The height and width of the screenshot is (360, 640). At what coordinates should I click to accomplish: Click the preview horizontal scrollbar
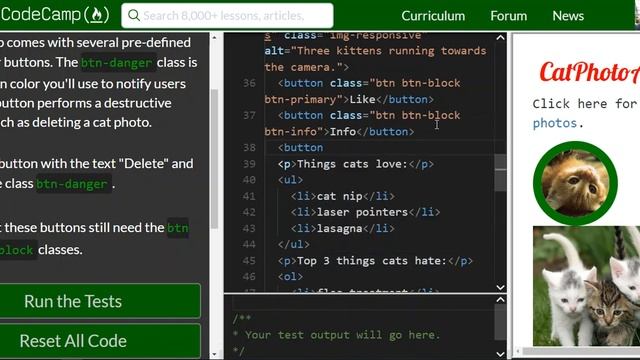tap(580, 351)
